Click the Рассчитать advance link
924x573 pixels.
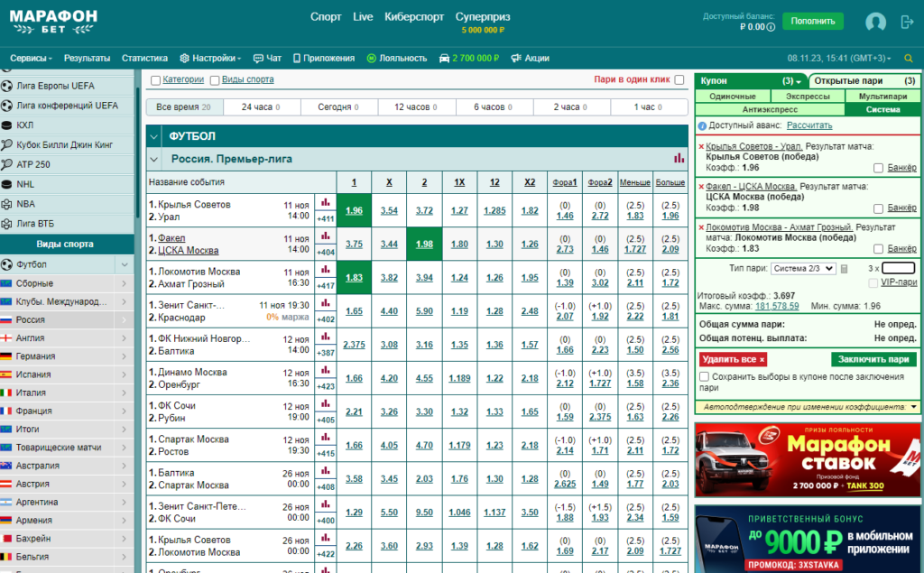point(809,125)
